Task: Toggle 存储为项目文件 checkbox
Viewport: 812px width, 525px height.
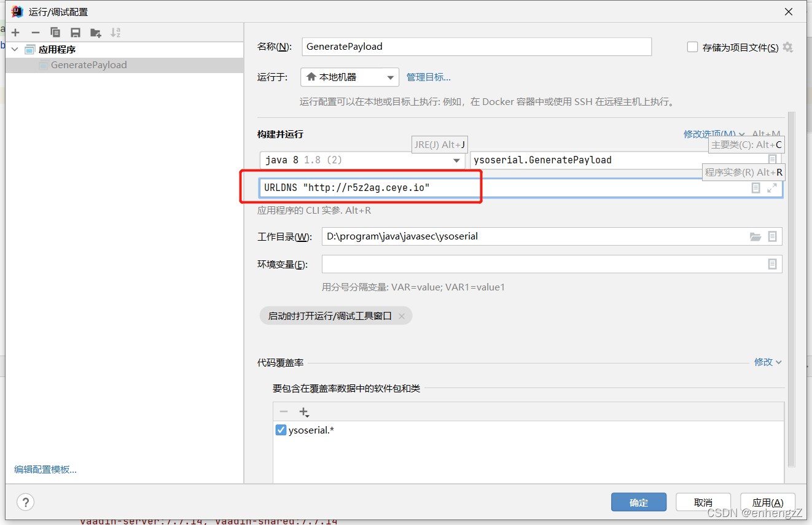Action: pos(692,47)
